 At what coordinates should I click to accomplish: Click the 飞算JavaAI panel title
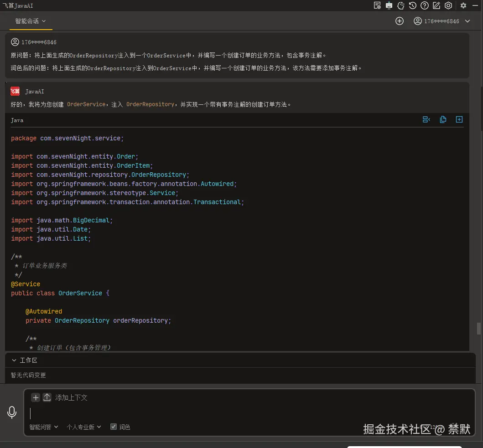pos(18,5)
